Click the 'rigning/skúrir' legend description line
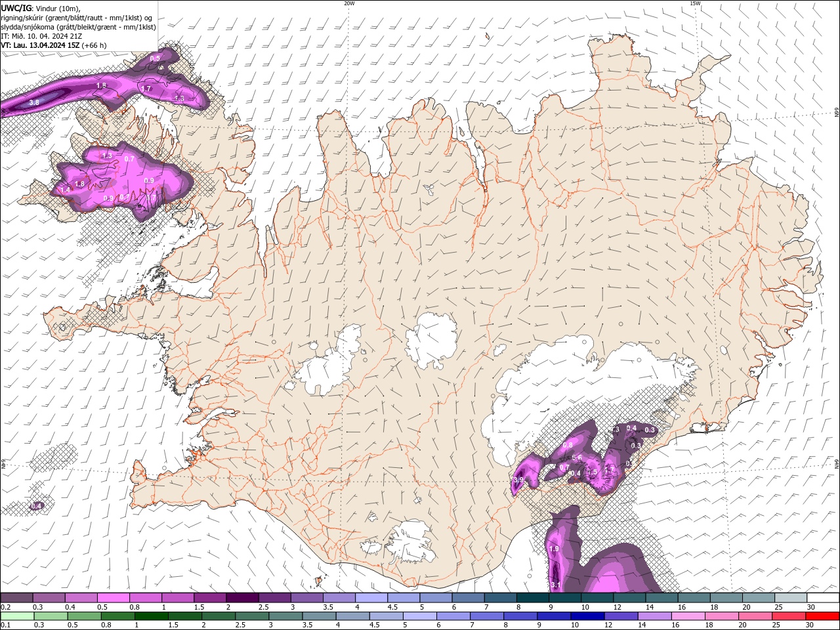 [x=77, y=18]
